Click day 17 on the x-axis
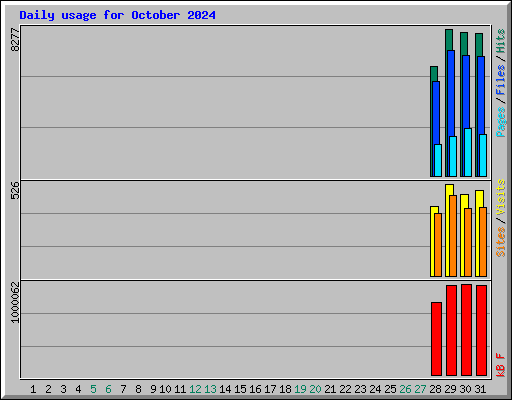512x400 pixels. pos(270,389)
